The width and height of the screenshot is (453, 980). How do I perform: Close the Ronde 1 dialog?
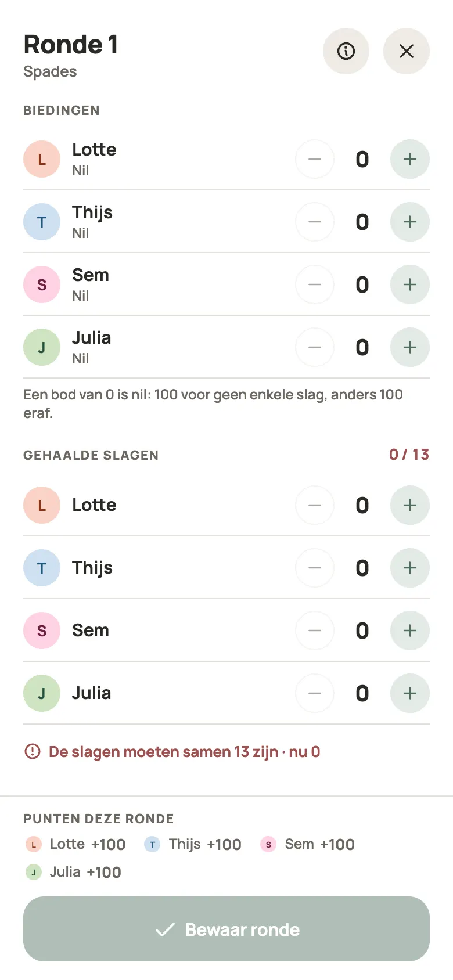click(407, 51)
